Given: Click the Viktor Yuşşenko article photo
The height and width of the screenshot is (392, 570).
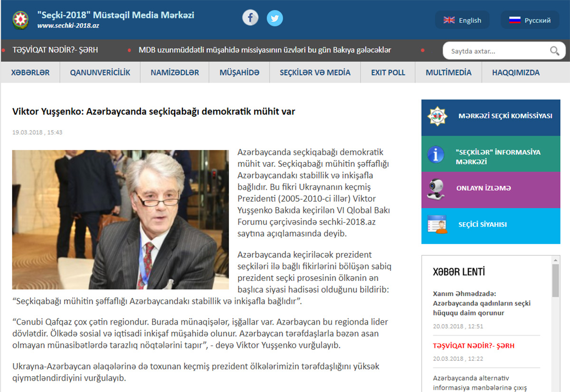Looking at the screenshot, I should click(x=120, y=220).
